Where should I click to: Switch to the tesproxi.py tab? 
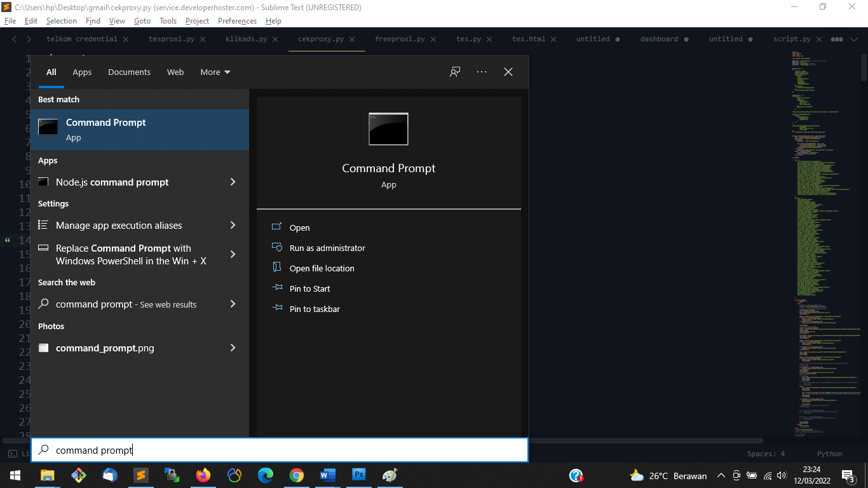pos(172,39)
